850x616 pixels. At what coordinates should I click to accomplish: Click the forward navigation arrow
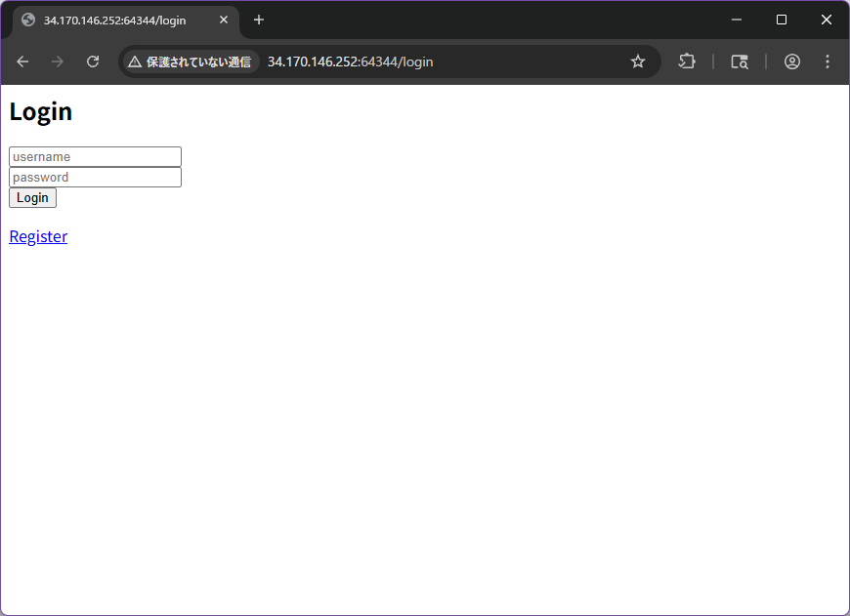pyautogui.click(x=58, y=62)
